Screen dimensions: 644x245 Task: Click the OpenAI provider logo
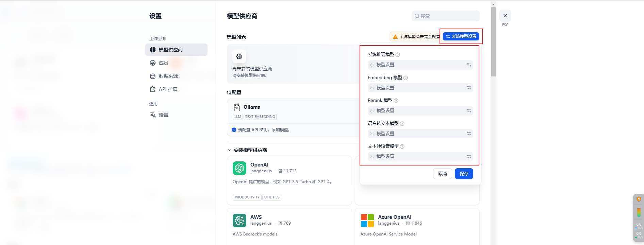(x=240, y=168)
